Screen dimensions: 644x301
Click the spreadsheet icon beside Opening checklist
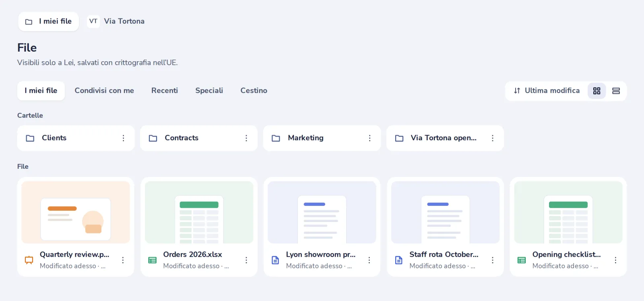(522, 260)
